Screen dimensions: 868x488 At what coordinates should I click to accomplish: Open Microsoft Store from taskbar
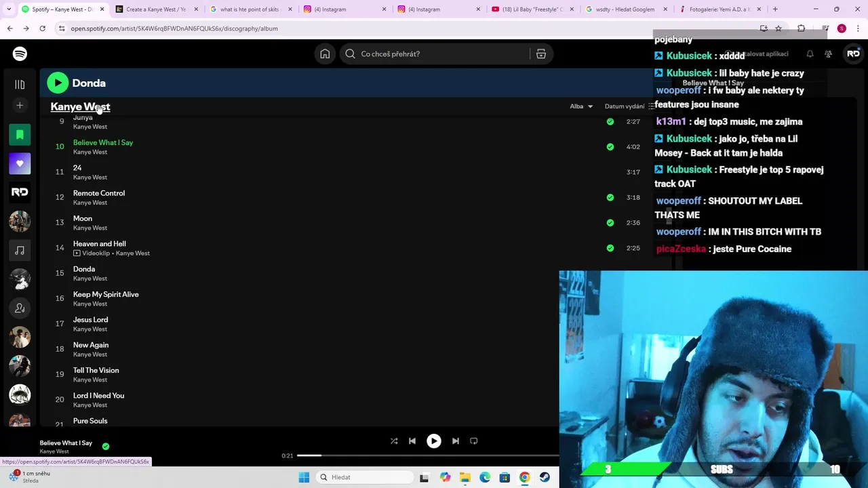click(505, 477)
